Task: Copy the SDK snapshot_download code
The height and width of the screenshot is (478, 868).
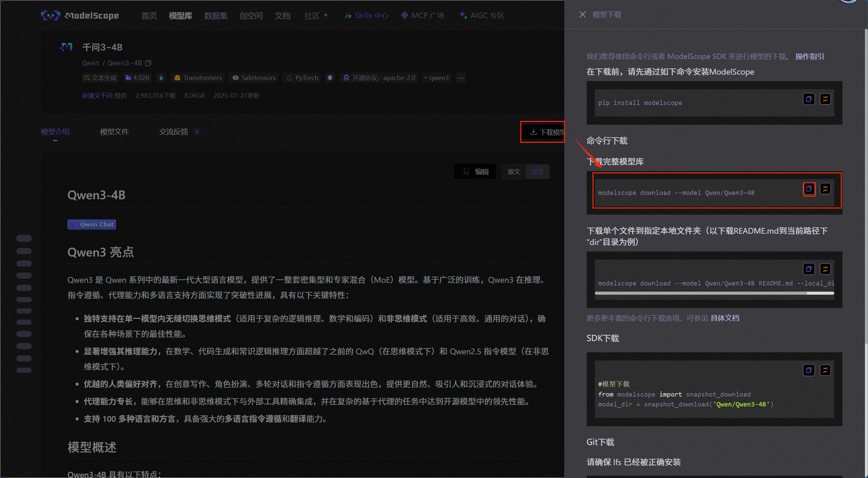Action: coord(808,370)
